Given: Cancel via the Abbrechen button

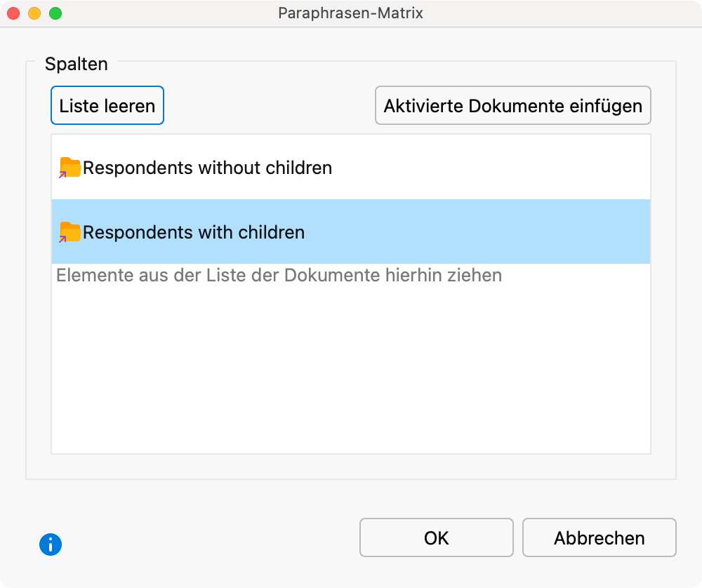Looking at the screenshot, I should click(x=599, y=538).
